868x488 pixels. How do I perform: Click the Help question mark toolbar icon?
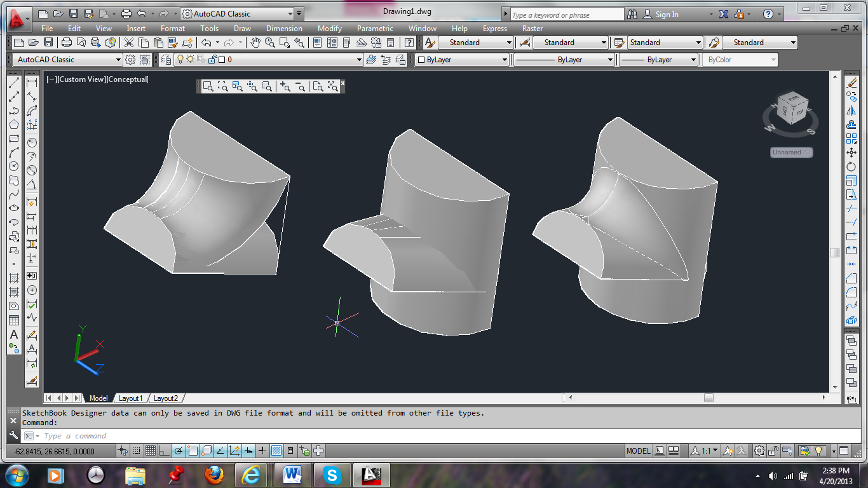point(410,43)
